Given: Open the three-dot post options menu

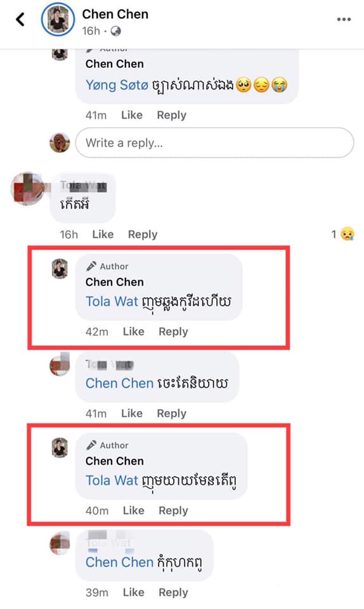Looking at the screenshot, I should (344, 20).
